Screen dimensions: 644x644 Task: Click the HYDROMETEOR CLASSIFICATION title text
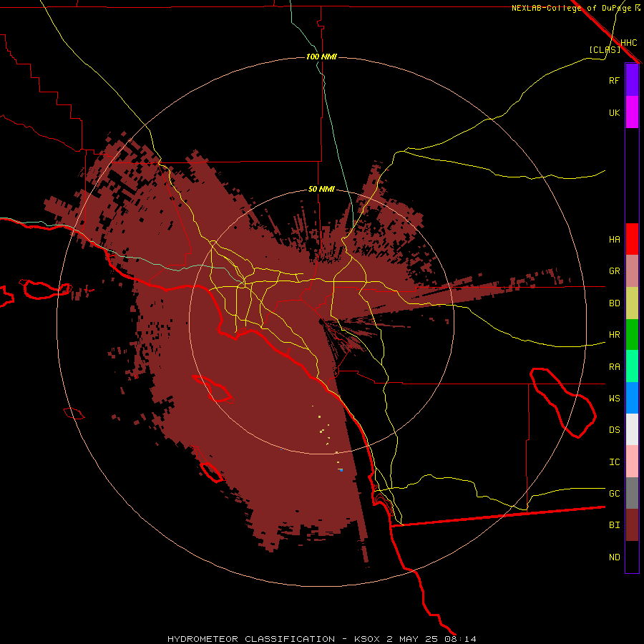click(x=251, y=639)
